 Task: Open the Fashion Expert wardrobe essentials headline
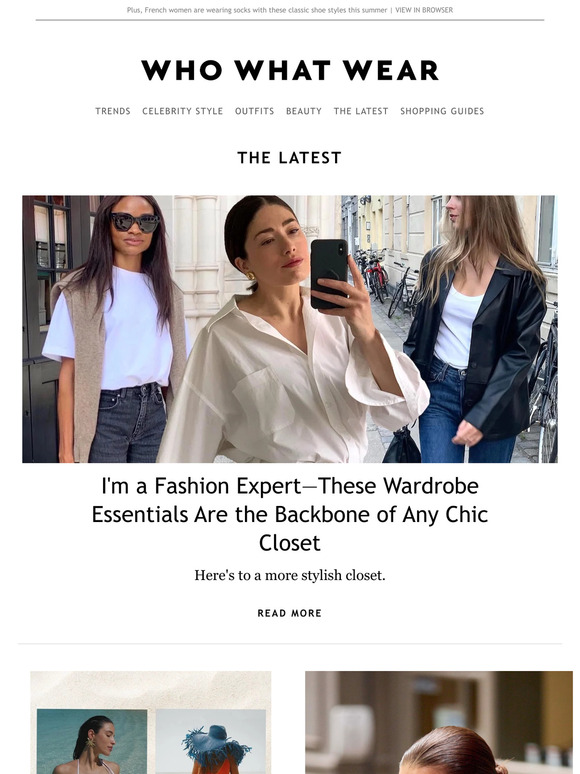pos(290,514)
